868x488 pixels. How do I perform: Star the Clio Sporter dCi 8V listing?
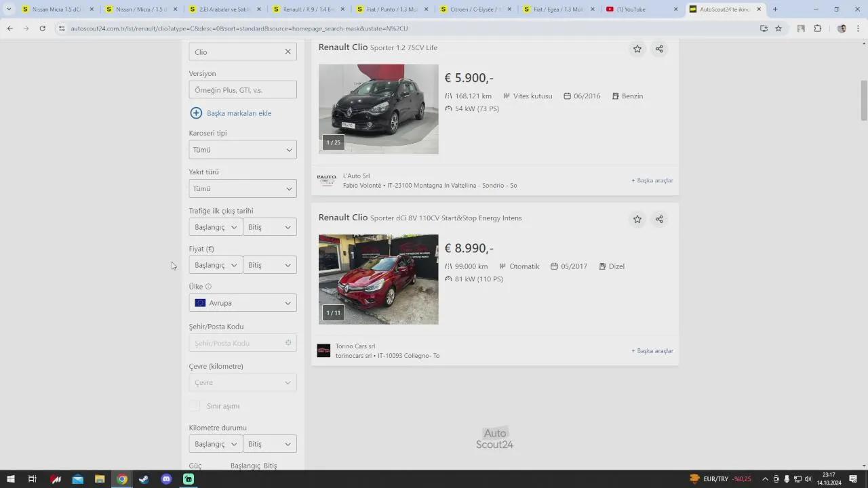click(x=637, y=219)
